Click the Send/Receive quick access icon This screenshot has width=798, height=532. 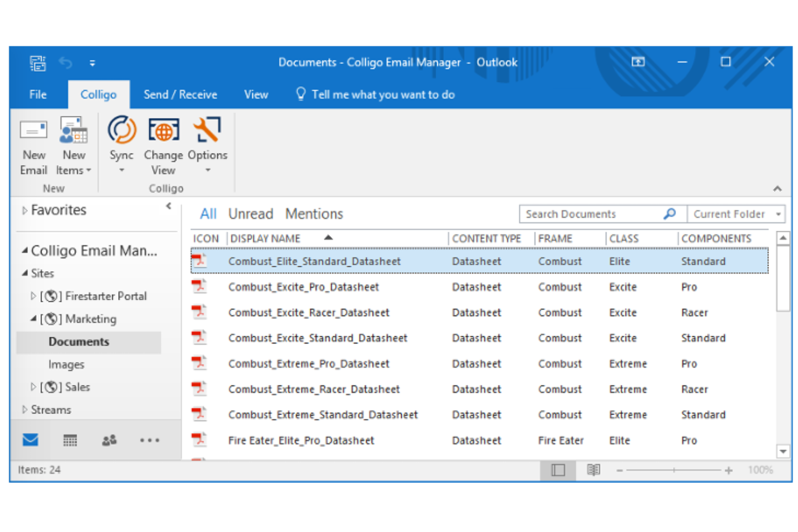coord(38,63)
